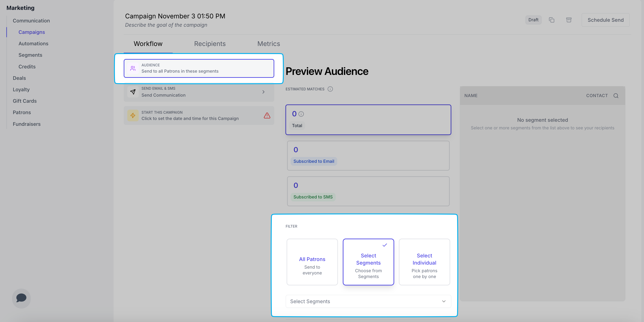Image resolution: width=644 pixels, height=322 pixels.
Task: Open the Audience workflow step
Action: point(199,68)
